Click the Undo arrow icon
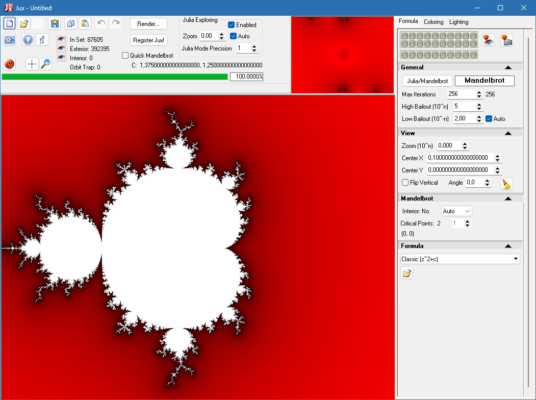 pos(101,23)
